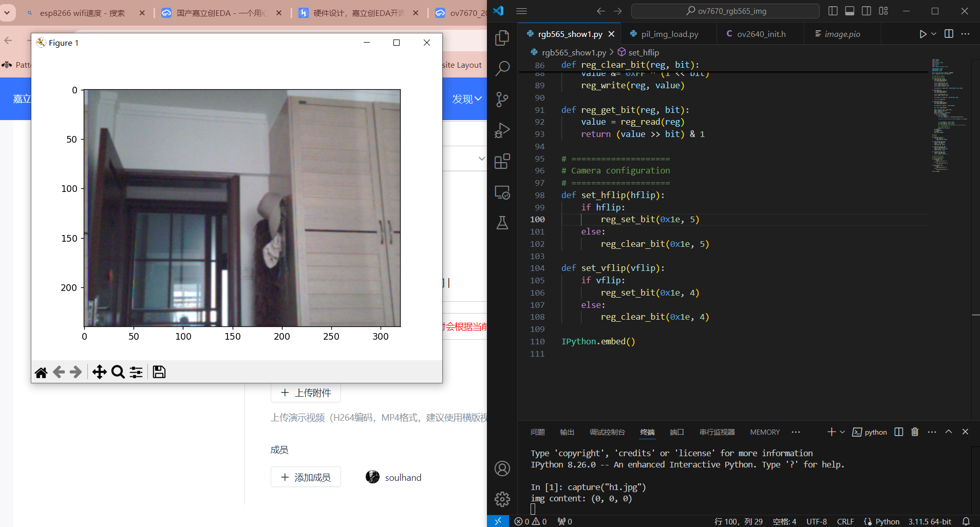
Task: Open the browser tab list chevron
Action: pyautogui.click(x=7, y=12)
